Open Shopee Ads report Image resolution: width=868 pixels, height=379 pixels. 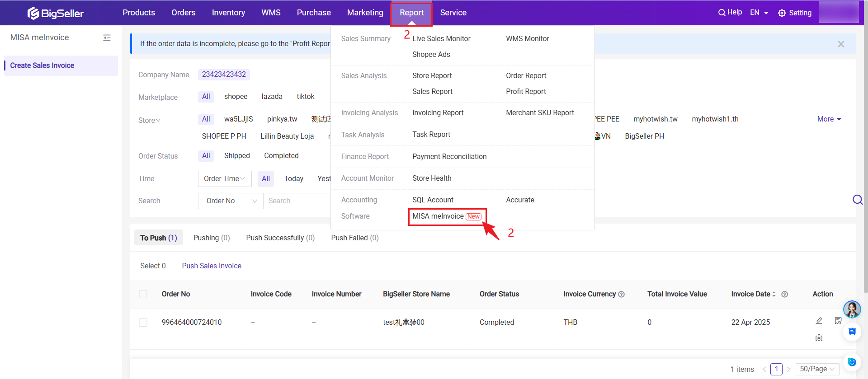pos(431,55)
